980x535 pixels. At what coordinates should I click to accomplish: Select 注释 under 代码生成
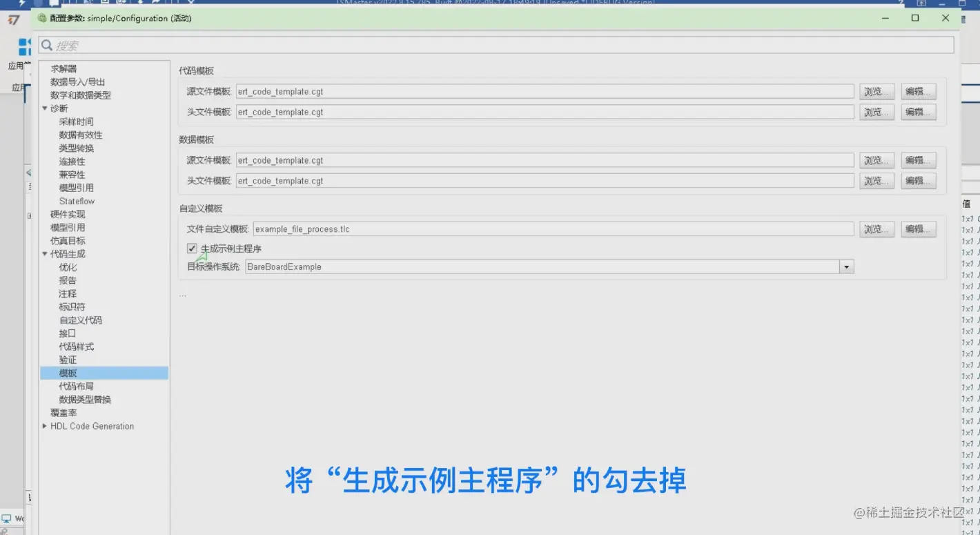(x=68, y=293)
